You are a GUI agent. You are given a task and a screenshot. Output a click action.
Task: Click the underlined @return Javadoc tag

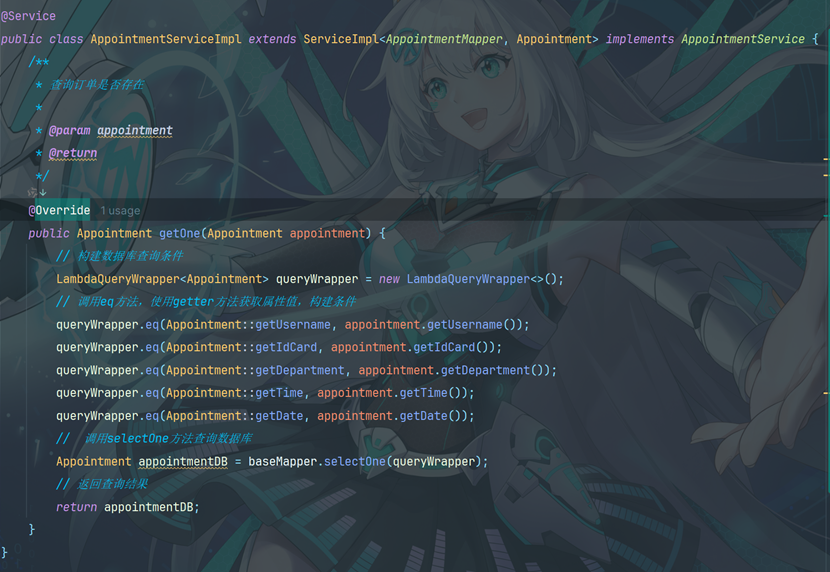pyautogui.click(x=73, y=153)
